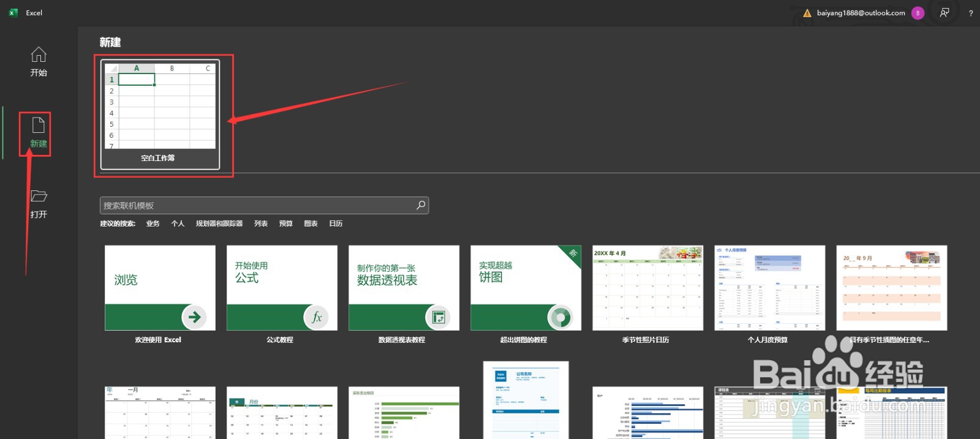
Task: Open the 季节性照片日历 template
Action: click(647, 295)
